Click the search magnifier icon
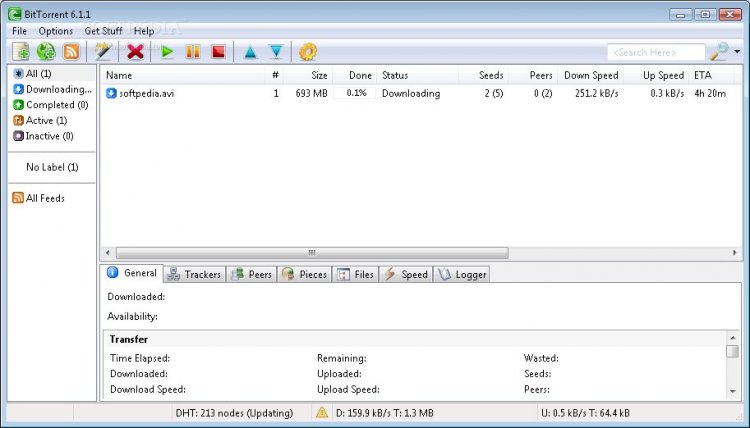 click(x=719, y=52)
